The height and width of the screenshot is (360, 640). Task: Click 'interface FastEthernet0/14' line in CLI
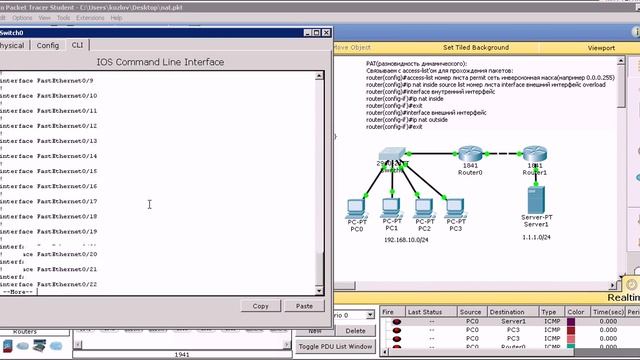pos(49,156)
